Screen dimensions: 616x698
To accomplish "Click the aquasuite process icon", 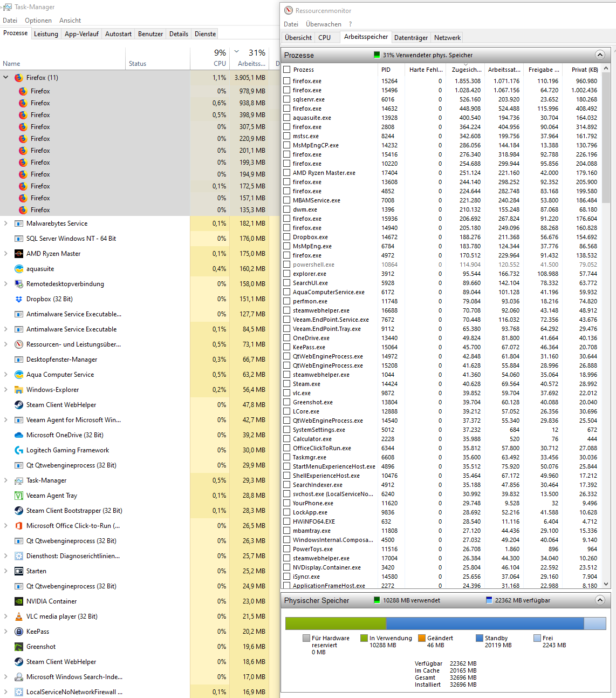I will 19,269.
